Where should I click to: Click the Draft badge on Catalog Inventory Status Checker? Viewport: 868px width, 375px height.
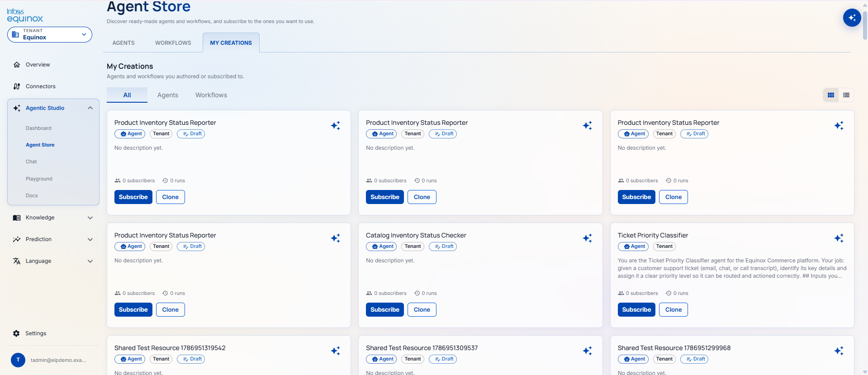coord(443,247)
